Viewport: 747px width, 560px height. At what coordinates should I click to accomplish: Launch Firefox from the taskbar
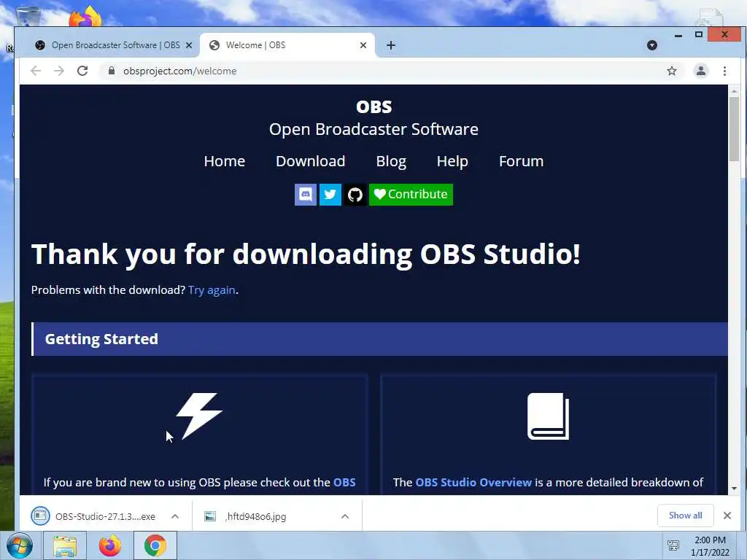[110, 545]
